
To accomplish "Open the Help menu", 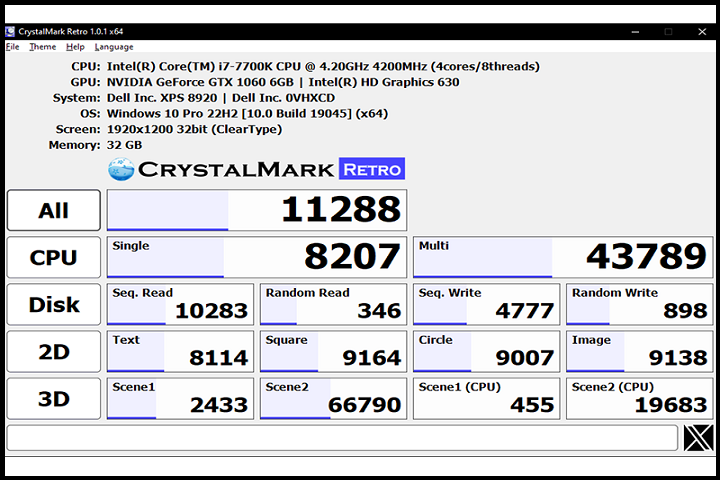I will (75, 47).
